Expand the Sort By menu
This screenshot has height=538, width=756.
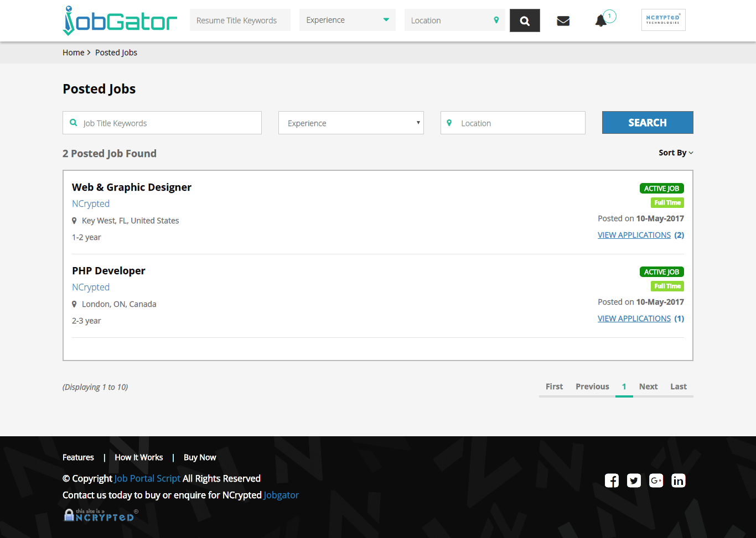[x=676, y=153]
